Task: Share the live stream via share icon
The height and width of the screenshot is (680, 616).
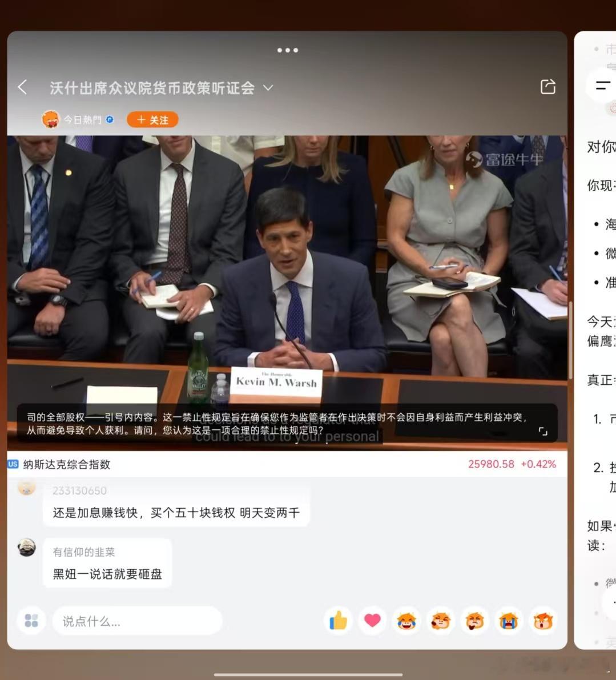Action: [548, 87]
